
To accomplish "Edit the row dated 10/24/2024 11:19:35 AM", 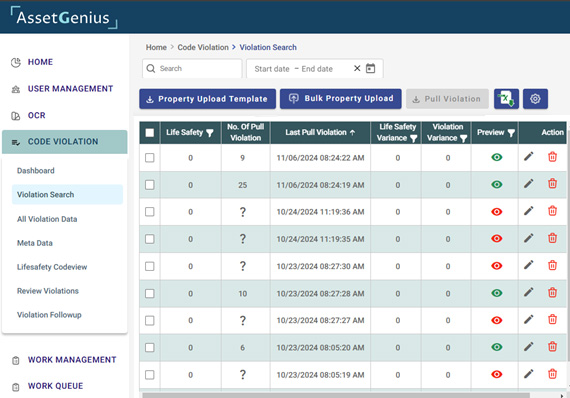I will click(529, 238).
